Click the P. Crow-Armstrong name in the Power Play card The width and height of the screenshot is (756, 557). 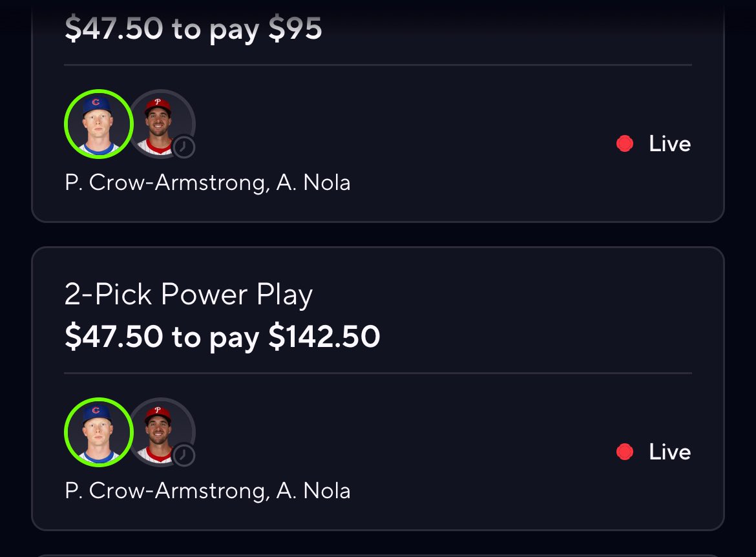pos(165,491)
